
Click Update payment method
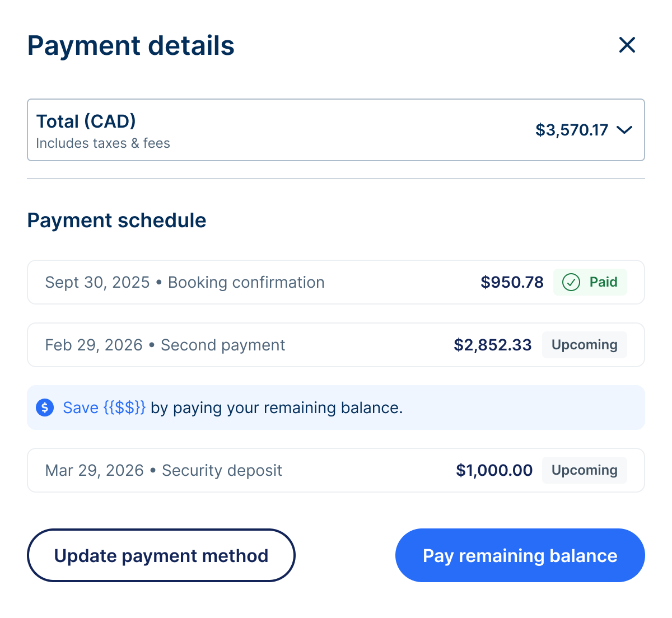click(x=161, y=555)
